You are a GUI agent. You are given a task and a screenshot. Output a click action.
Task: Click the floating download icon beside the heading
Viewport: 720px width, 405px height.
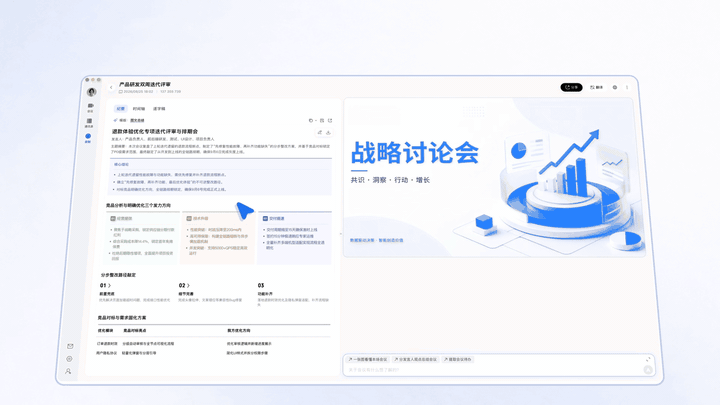[x=328, y=132]
